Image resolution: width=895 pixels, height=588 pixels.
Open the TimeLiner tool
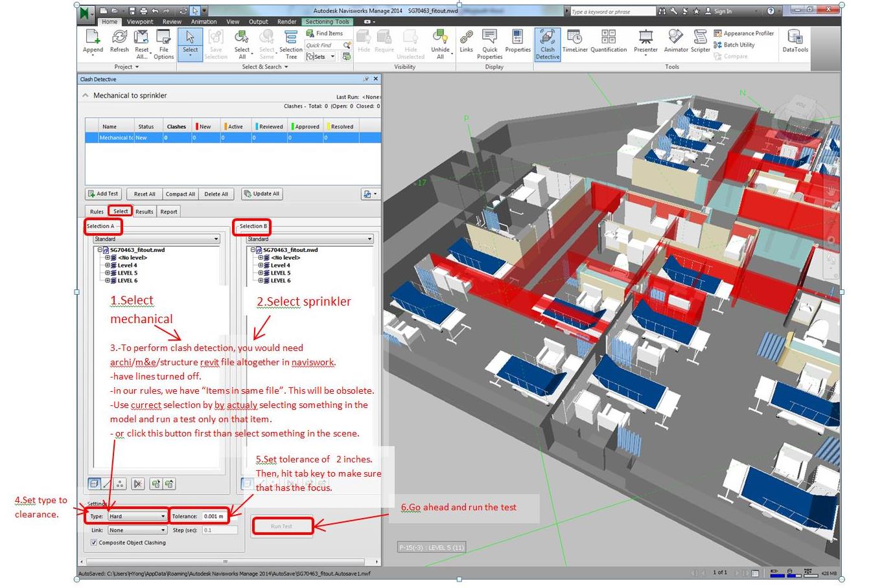pos(575,41)
